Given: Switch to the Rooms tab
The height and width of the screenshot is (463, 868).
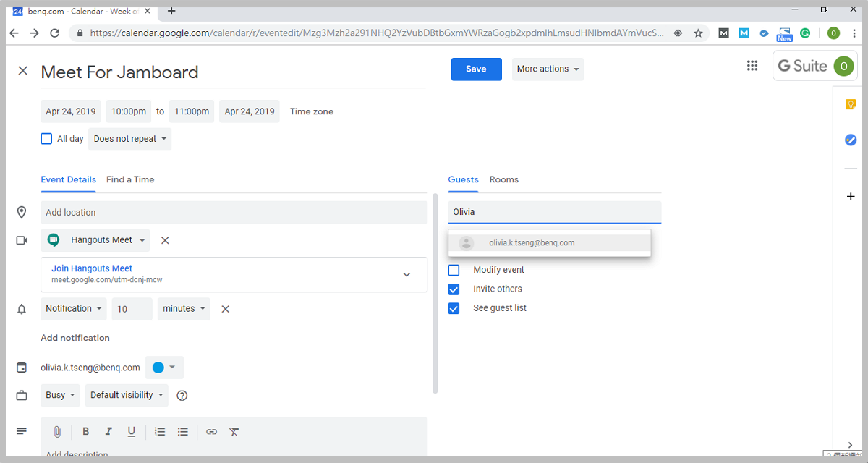Looking at the screenshot, I should (x=504, y=179).
